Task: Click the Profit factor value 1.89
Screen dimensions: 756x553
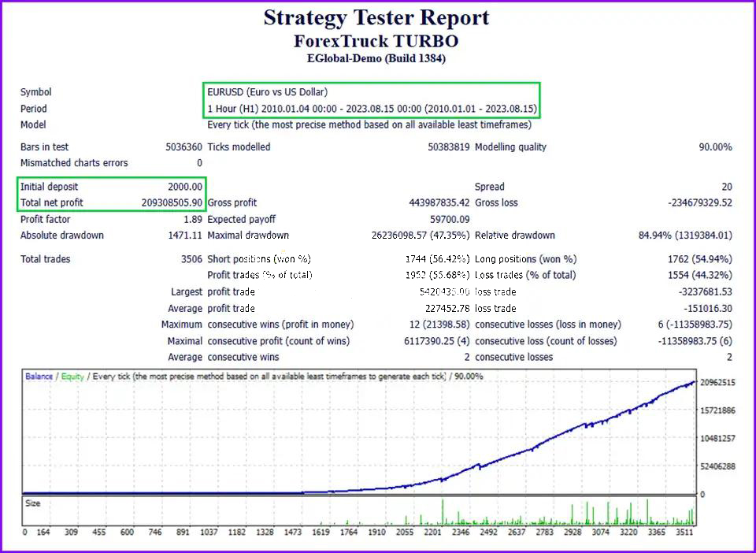Action: pos(192,220)
